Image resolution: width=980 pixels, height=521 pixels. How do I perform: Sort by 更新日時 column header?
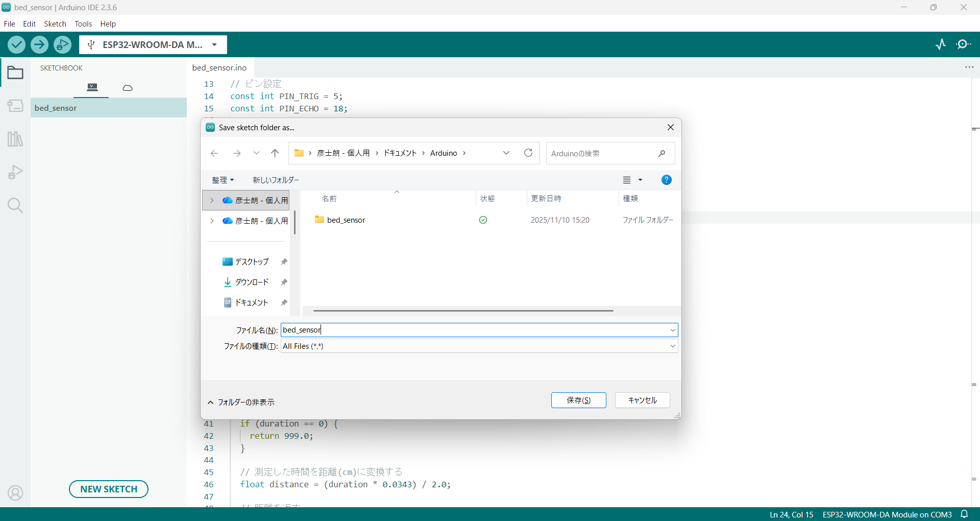pyautogui.click(x=546, y=198)
